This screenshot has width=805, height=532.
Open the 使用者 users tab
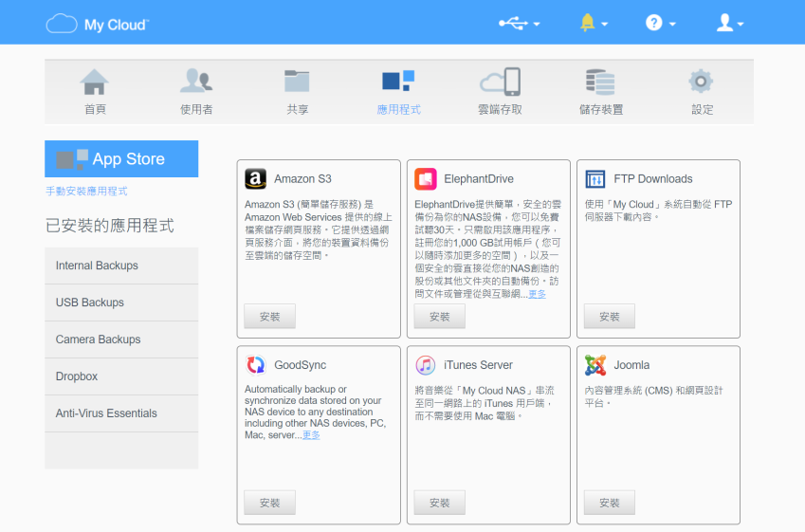click(196, 92)
